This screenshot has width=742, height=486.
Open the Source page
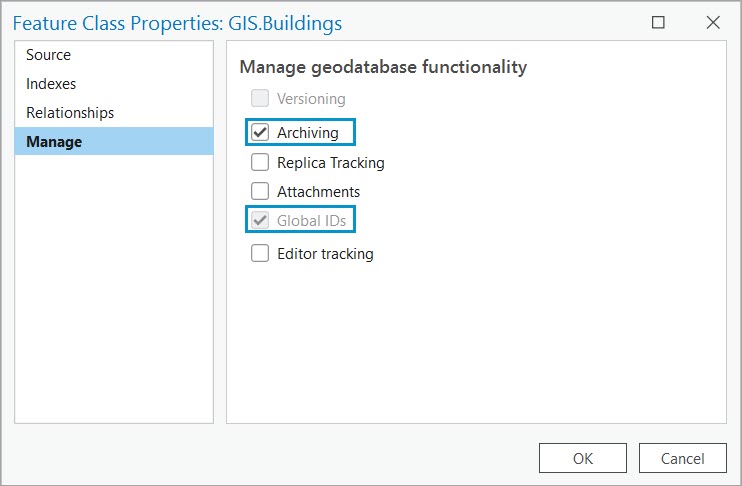coord(49,55)
